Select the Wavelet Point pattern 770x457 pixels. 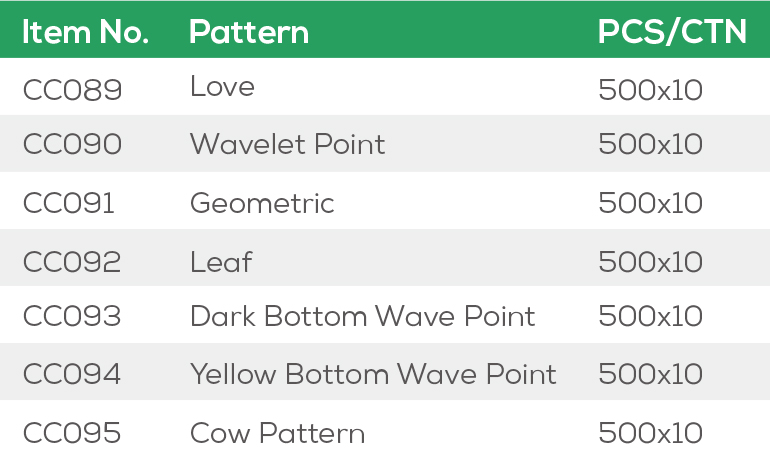[x=287, y=145]
